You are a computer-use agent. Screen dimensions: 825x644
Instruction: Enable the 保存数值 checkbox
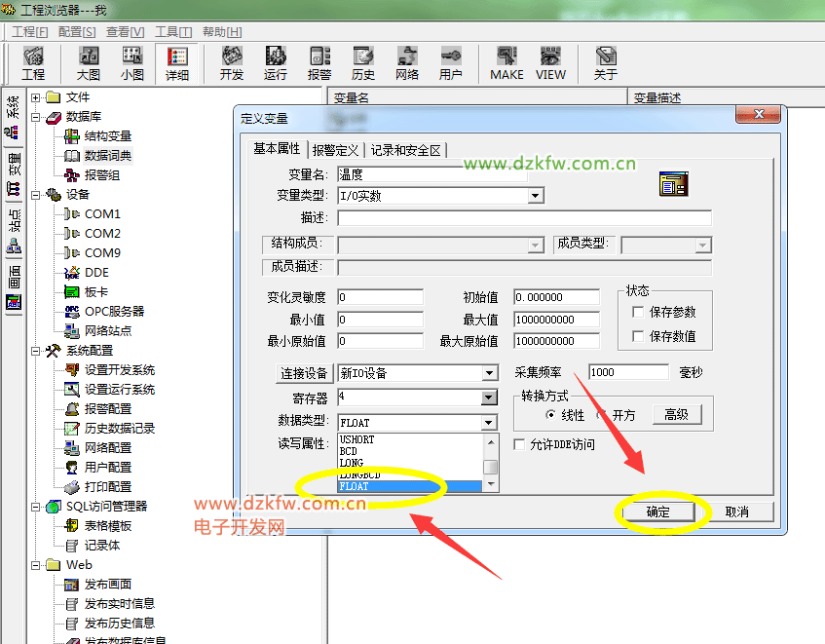(x=639, y=336)
